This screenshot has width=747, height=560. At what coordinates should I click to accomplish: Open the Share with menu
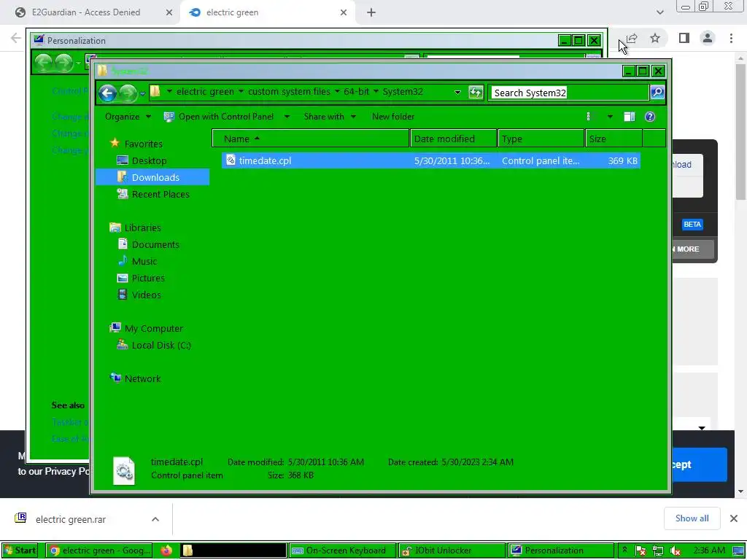point(330,117)
